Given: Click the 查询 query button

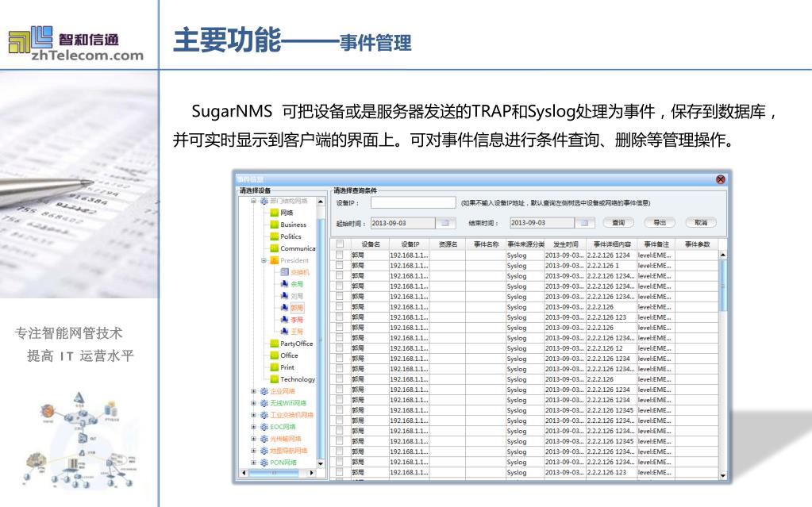Looking at the screenshot, I should pos(618,223).
